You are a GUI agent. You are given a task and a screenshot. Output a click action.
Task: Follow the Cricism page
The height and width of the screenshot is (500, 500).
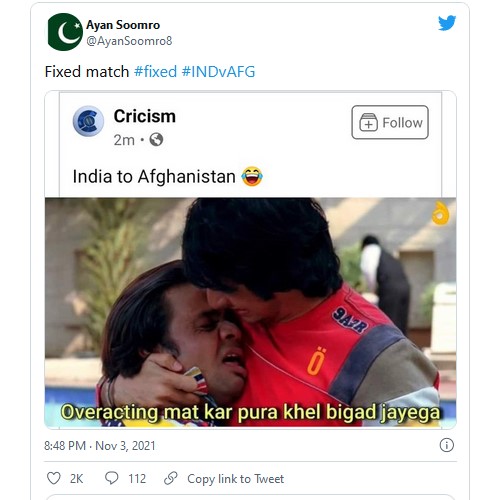pyautogui.click(x=390, y=122)
